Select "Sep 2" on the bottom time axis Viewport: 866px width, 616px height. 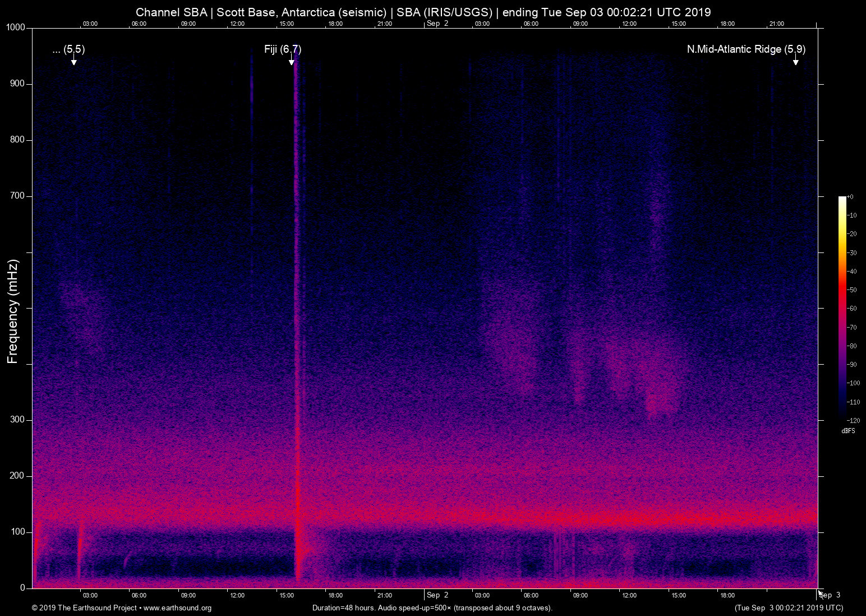tap(437, 595)
